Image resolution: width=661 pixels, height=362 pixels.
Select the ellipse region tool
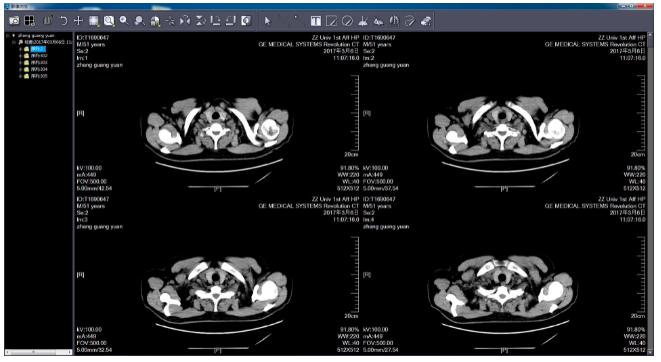[x=347, y=20]
